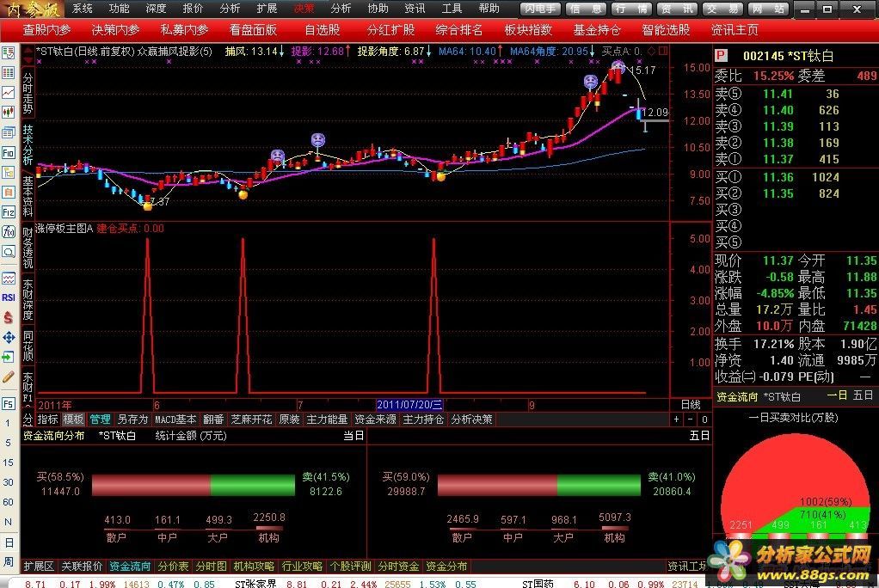879x588 pixels.
Task: Select the 机构攻略 bottom tab
Action: [x=254, y=567]
